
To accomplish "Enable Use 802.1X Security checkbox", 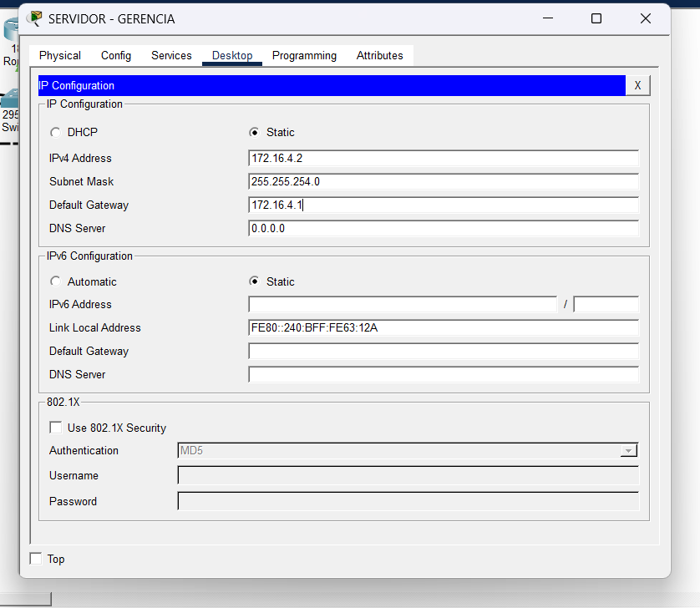I will coord(56,428).
